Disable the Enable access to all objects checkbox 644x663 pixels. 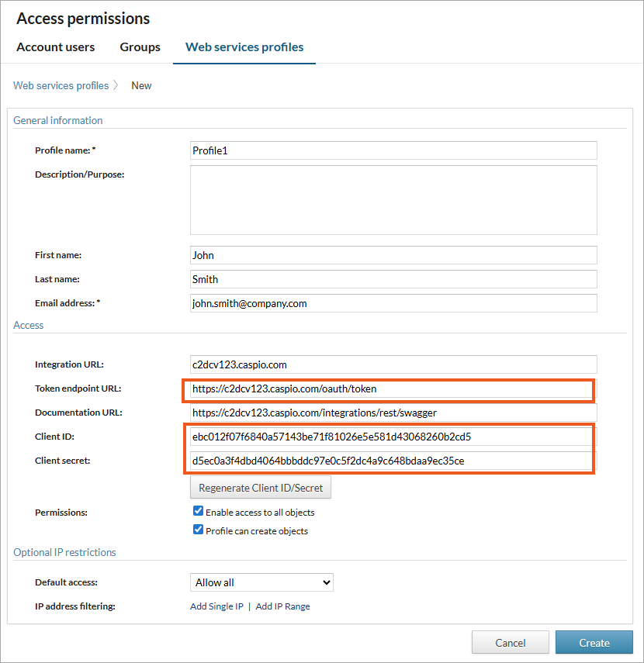(x=198, y=511)
